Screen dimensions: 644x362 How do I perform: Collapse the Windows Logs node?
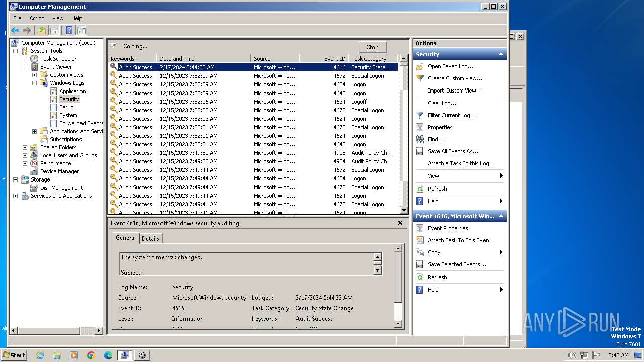click(x=34, y=83)
